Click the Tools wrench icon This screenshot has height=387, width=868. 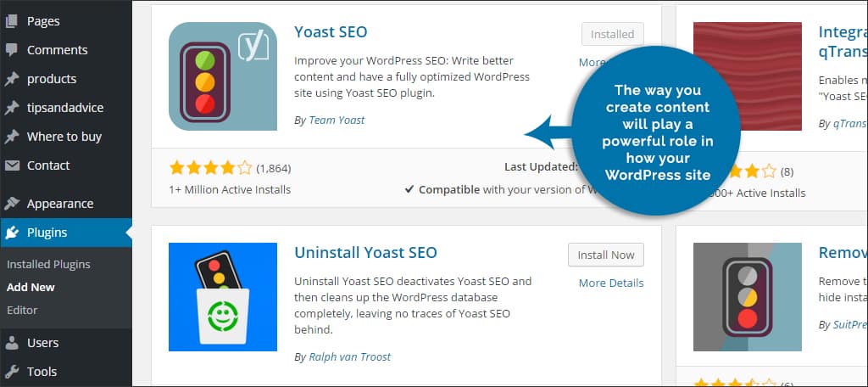pos(12,372)
